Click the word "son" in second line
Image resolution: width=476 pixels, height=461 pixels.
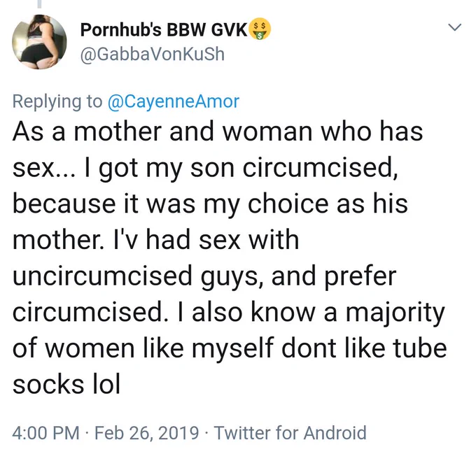click(x=212, y=169)
